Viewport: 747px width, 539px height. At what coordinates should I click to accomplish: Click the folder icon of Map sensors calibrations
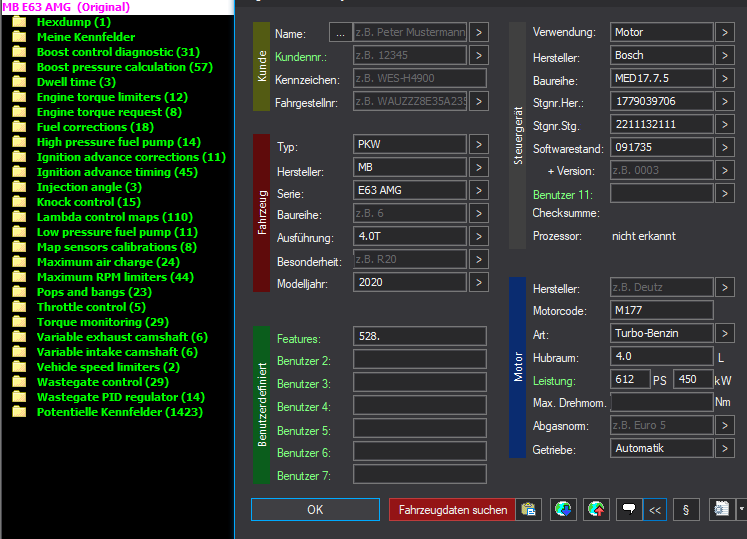point(19,247)
